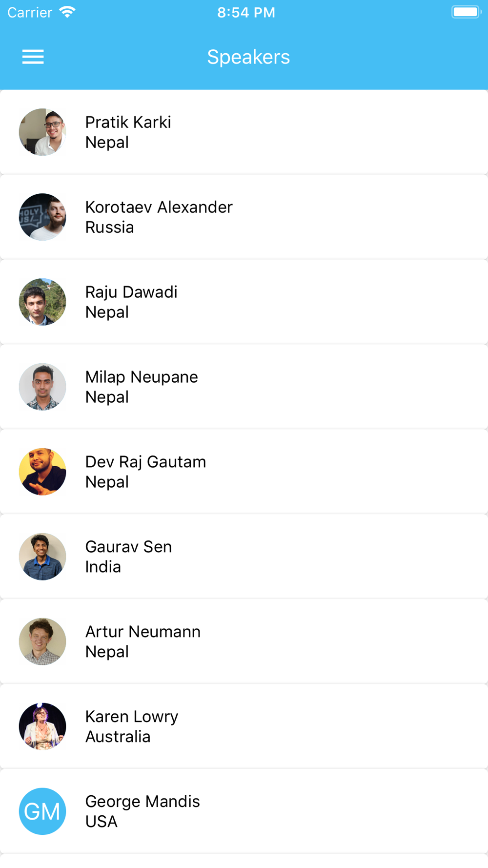The image size is (488, 868).
Task: Select the Korotaev Alexander name
Action: pos(159,207)
